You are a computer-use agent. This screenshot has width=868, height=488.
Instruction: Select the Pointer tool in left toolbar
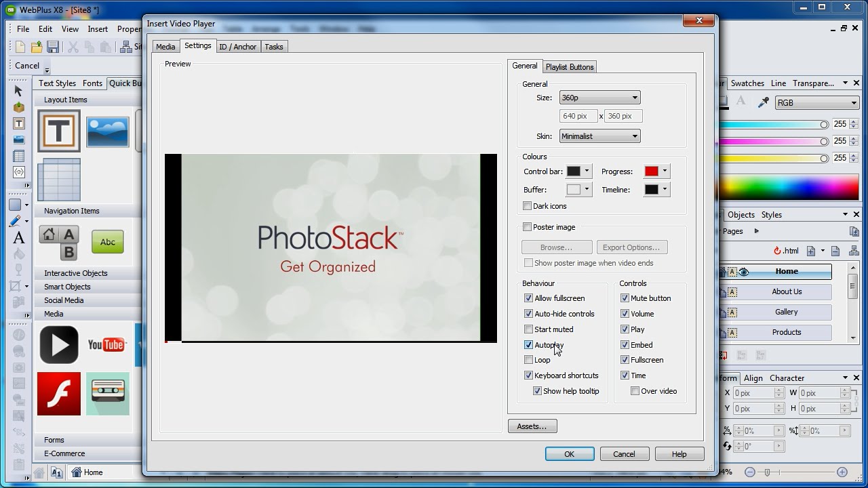[18, 91]
